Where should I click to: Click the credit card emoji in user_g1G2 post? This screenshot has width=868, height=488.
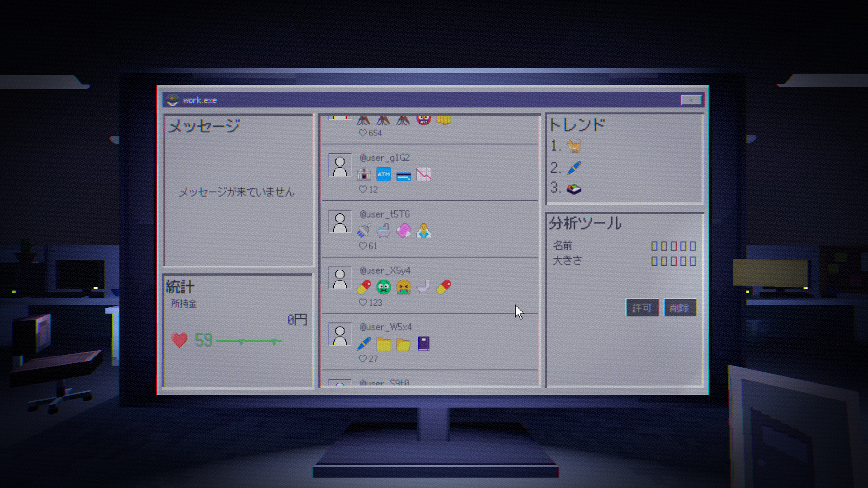tap(404, 176)
